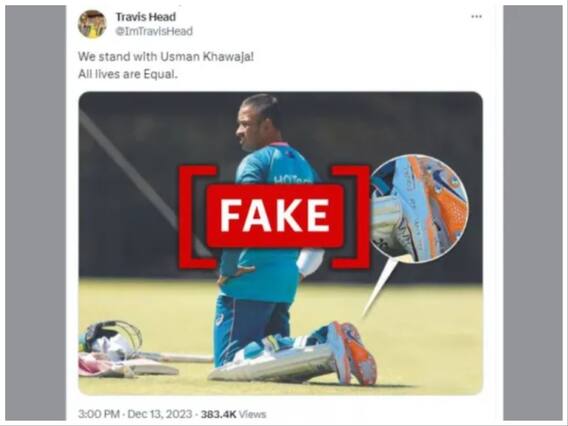This screenshot has height=426, width=568.
Task: Click the jersey lettering on player's back
Action: (290, 180)
